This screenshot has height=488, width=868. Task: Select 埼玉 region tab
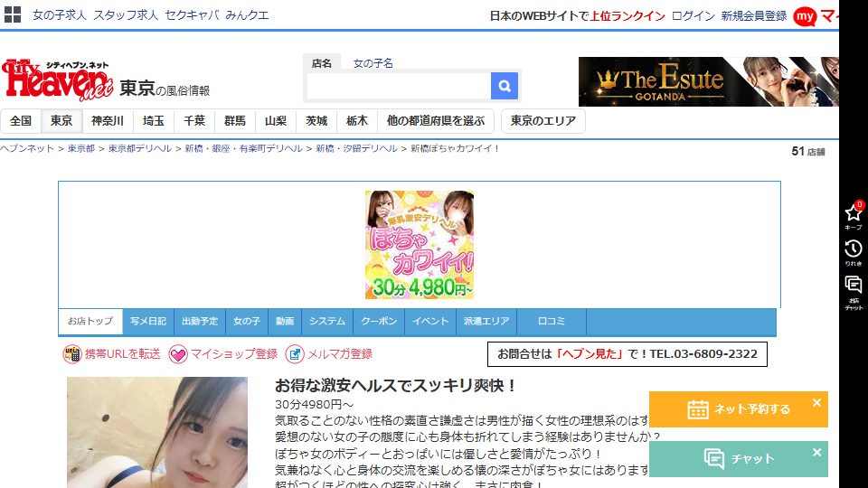pos(154,120)
